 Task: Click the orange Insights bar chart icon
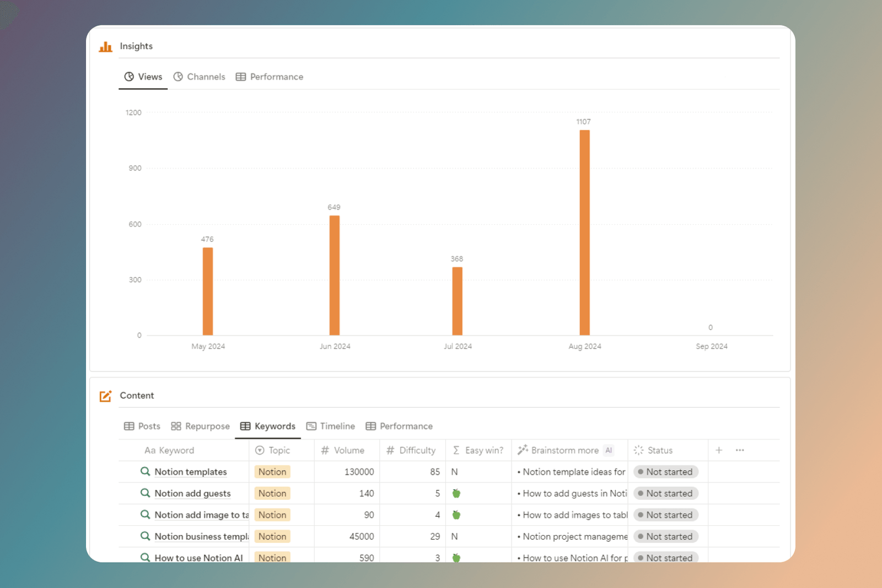click(x=105, y=46)
